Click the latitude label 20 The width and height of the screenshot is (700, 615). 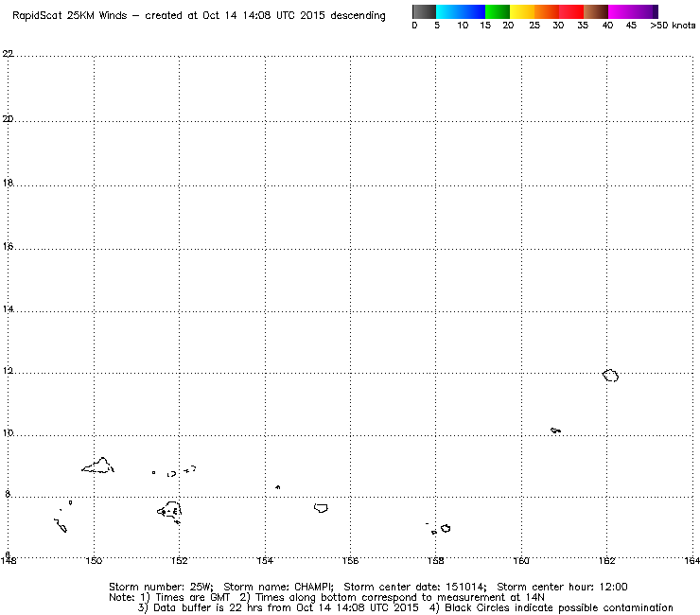coord(8,119)
